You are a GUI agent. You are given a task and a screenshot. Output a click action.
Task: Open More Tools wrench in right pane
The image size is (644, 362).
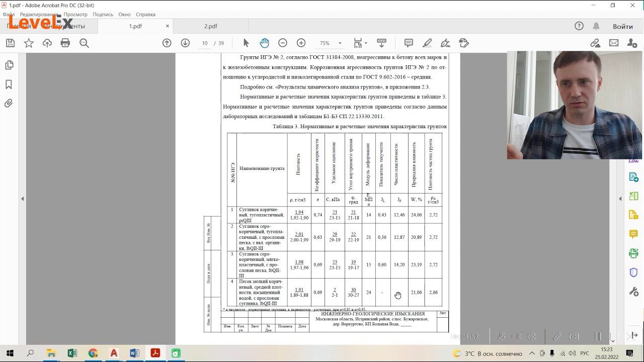(633, 292)
